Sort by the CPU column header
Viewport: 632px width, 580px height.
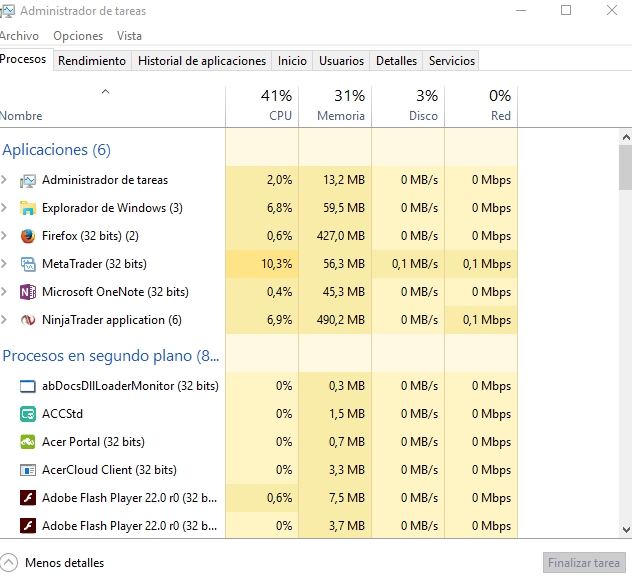(262, 106)
